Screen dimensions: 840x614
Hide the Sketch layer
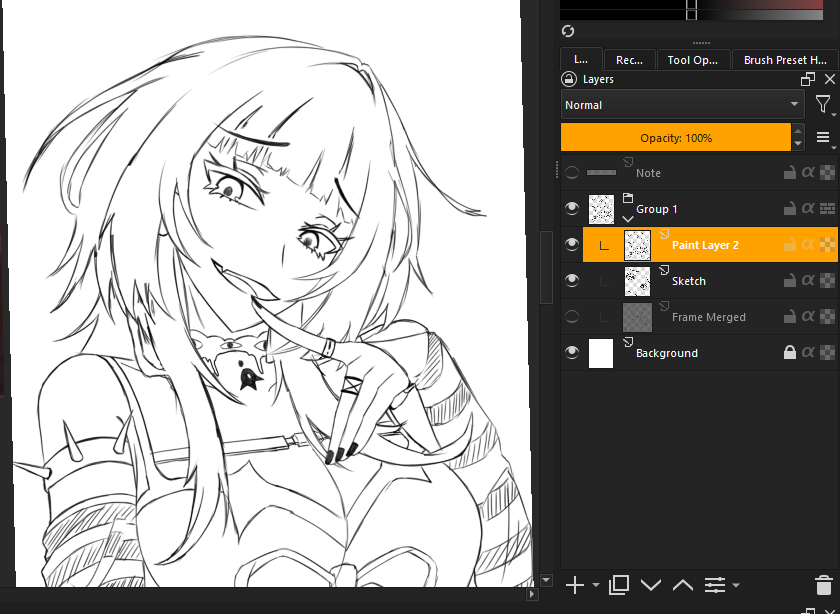click(x=572, y=280)
